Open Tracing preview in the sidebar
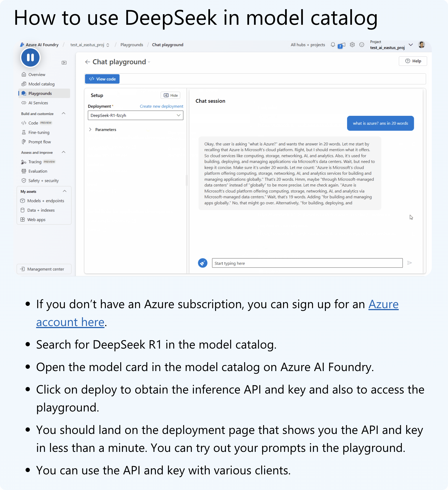 (38, 162)
